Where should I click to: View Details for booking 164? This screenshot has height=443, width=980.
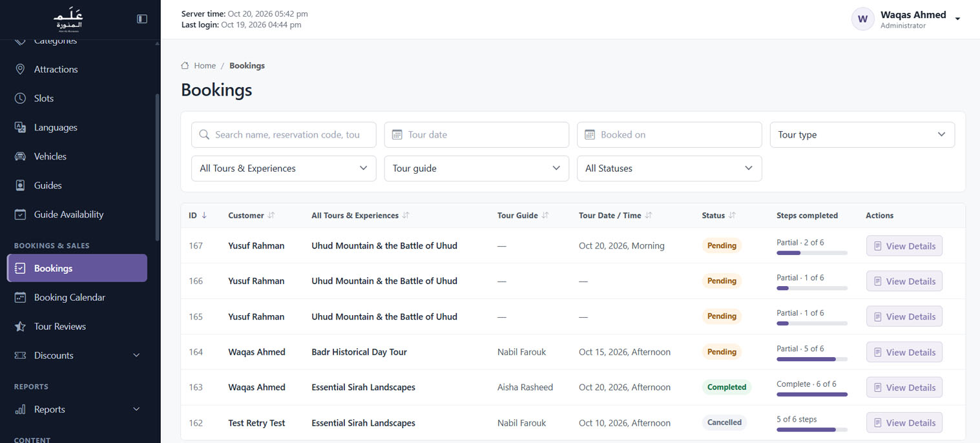pyautogui.click(x=904, y=352)
